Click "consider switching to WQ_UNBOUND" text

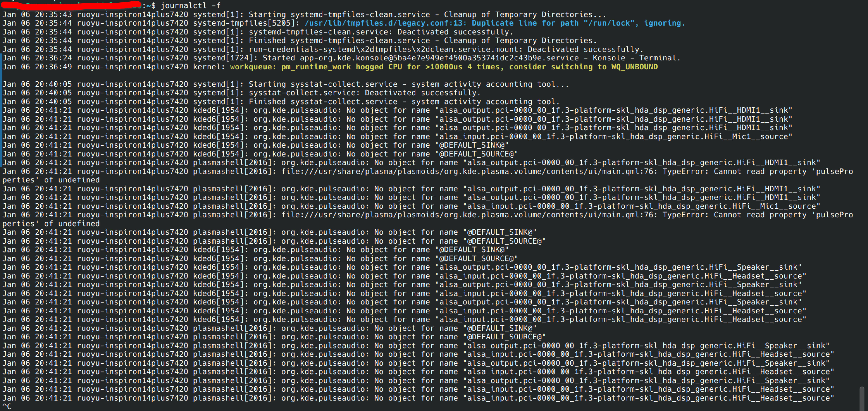click(x=583, y=67)
